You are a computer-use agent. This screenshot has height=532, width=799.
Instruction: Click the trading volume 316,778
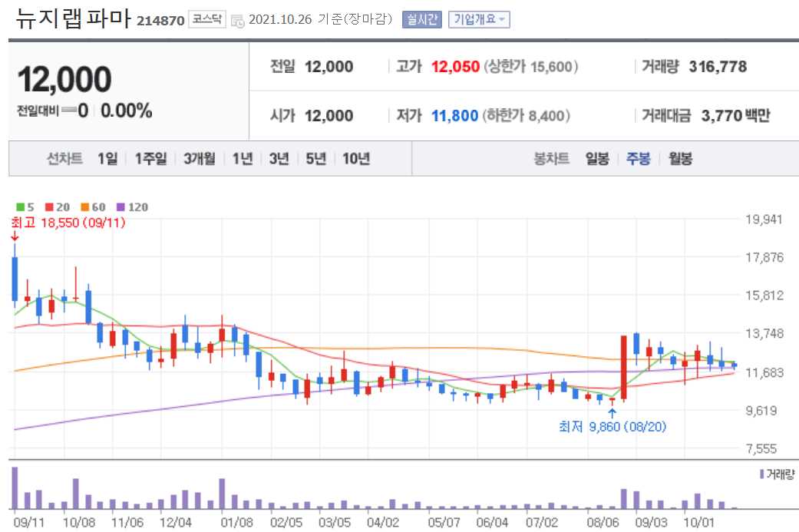(x=718, y=66)
